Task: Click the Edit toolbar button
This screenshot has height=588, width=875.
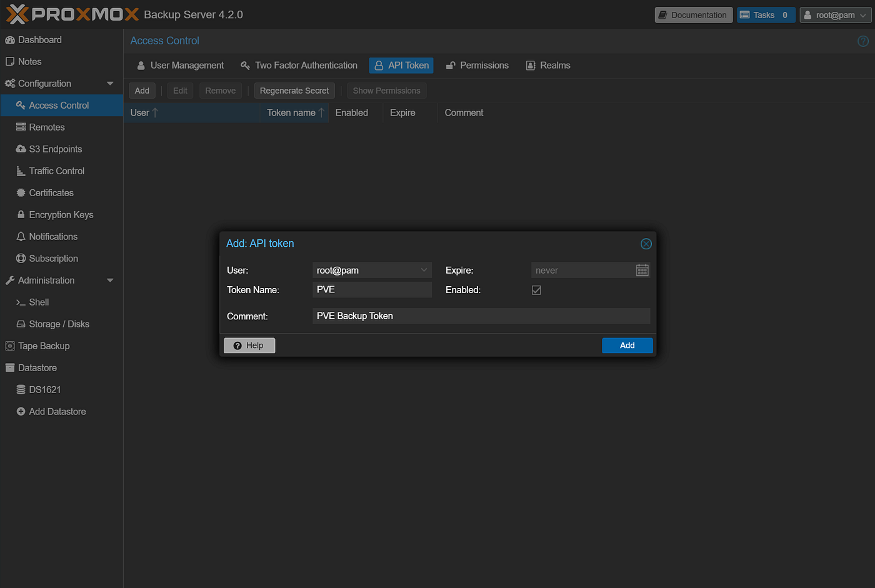Action: coord(180,91)
